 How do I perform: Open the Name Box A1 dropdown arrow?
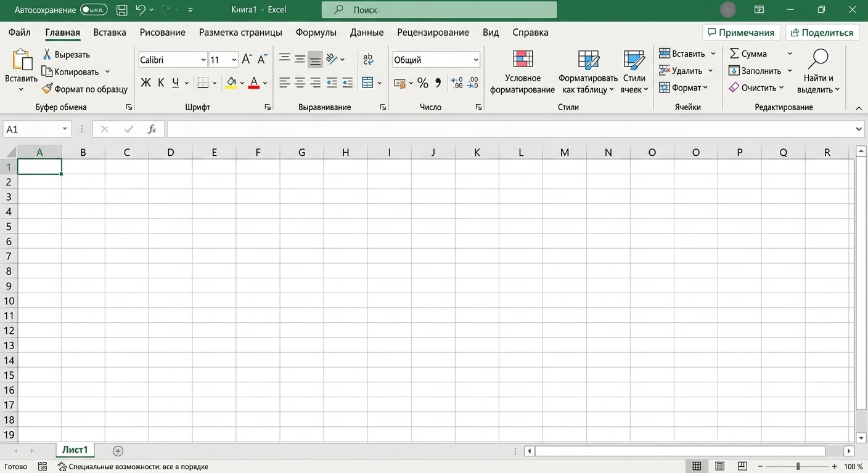pos(65,129)
